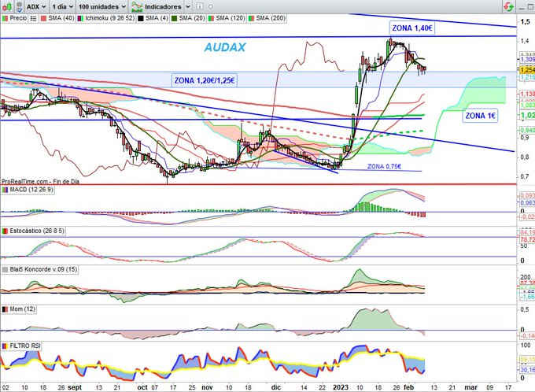Open the ADX ticker dropdown
Viewport: 535px width, 392px height.
(36, 6)
